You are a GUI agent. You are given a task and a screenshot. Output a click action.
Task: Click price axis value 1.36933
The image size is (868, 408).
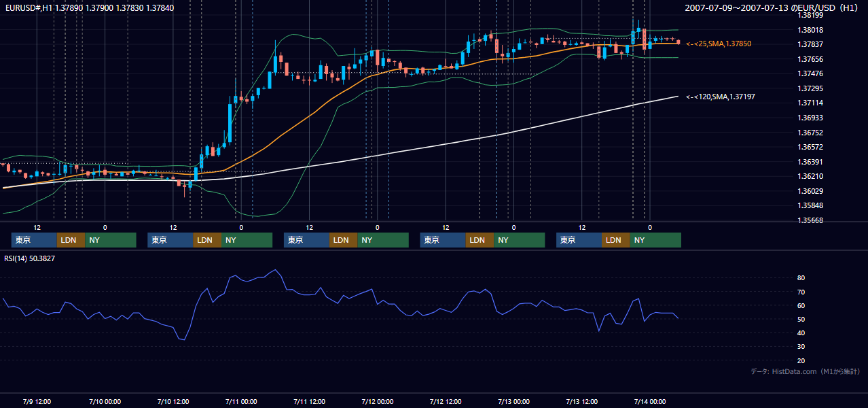[810, 118]
